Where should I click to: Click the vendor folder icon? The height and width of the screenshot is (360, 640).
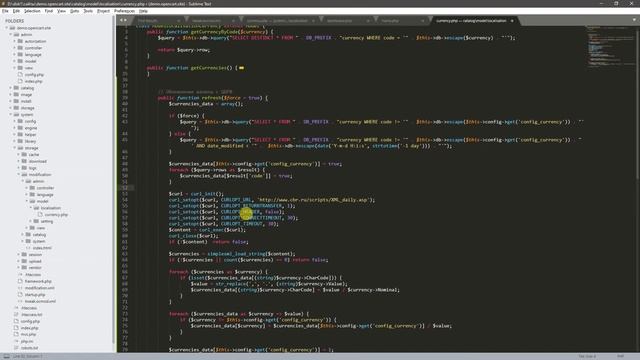tap(24, 268)
